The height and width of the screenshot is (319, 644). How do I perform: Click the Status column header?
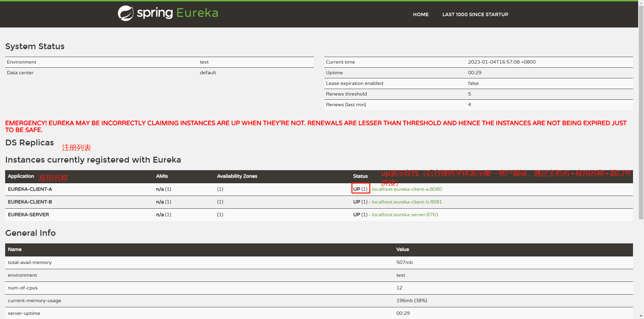click(360, 176)
